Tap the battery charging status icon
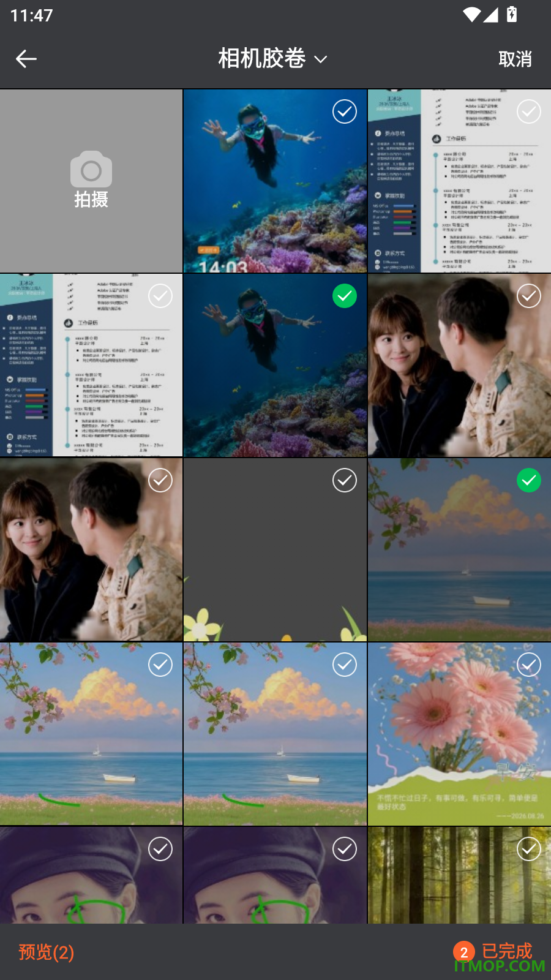Viewport: 551px width, 980px height. click(512, 14)
